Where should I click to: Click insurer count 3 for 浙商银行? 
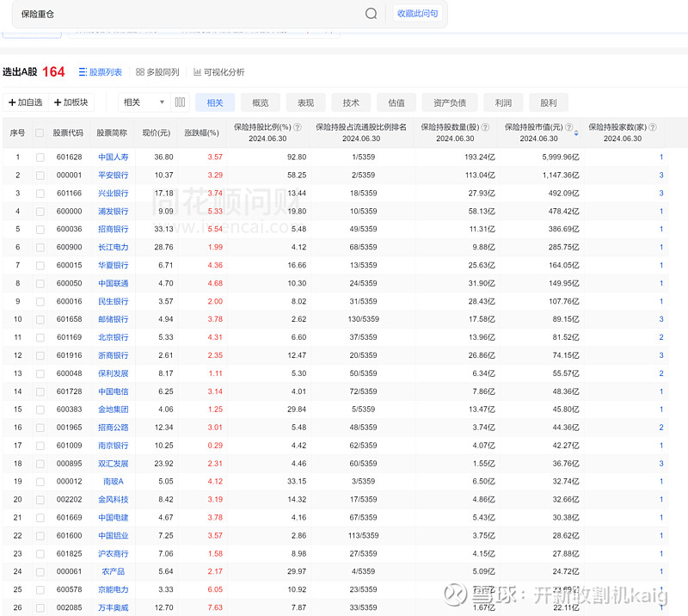click(x=661, y=355)
